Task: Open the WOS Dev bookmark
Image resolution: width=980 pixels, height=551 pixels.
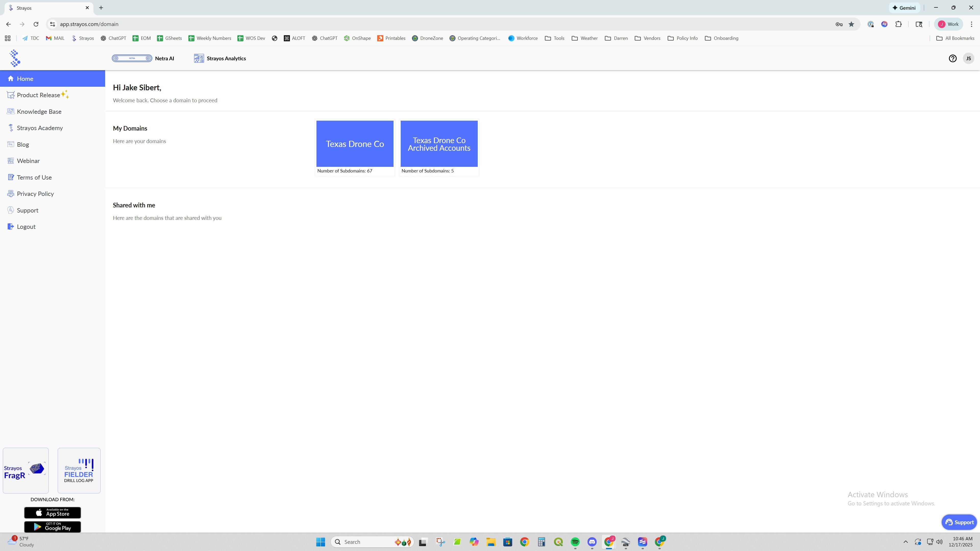Action: [x=251, y=38]
